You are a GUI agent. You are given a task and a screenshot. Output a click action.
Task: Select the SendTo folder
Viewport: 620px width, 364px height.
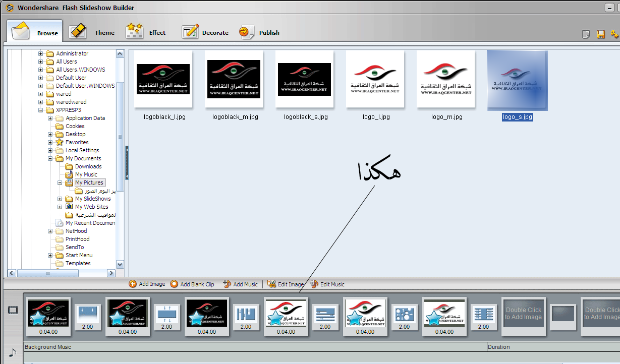[75, 247]
